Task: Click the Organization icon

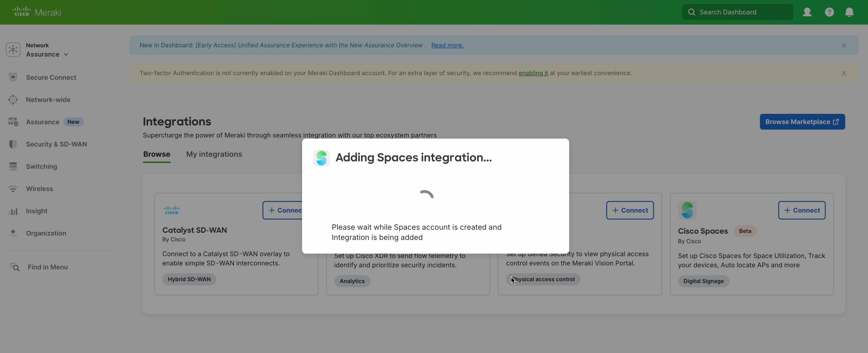Action: pos(13,233)
